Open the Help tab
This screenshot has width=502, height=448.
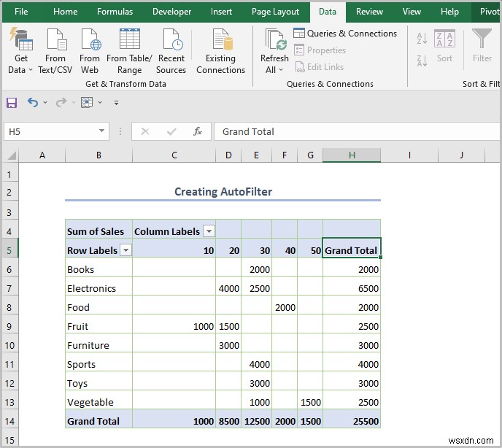coord(449,12)
